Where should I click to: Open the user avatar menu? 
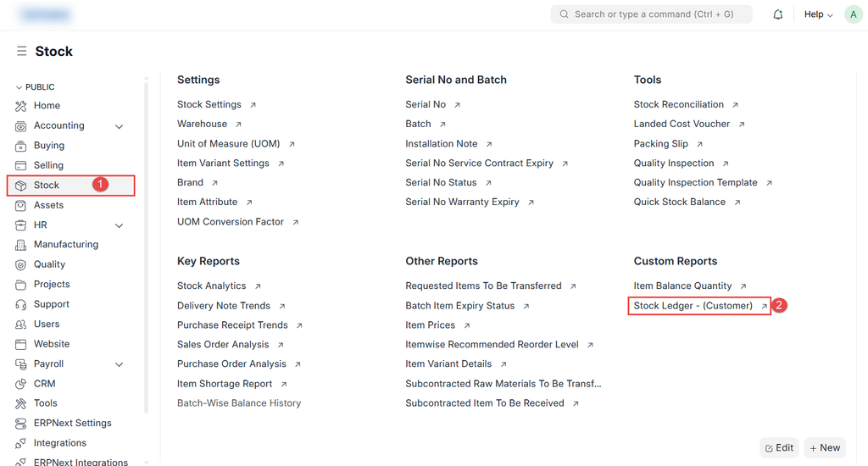pos(853,14)
